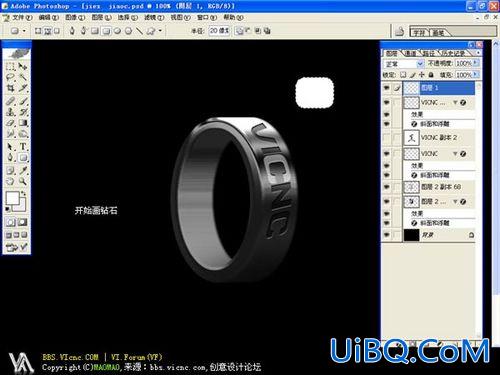Hide the 图层 1 layer with eye icon
Image resolution: width=500 pixels, height=375 pixels.
click(387, 88)
